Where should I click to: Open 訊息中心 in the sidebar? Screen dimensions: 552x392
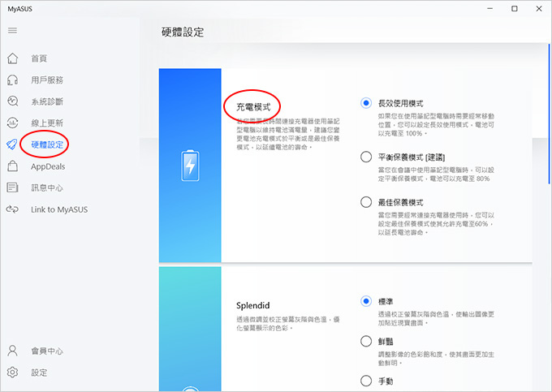pyautogui.click(x=47, y=187)
